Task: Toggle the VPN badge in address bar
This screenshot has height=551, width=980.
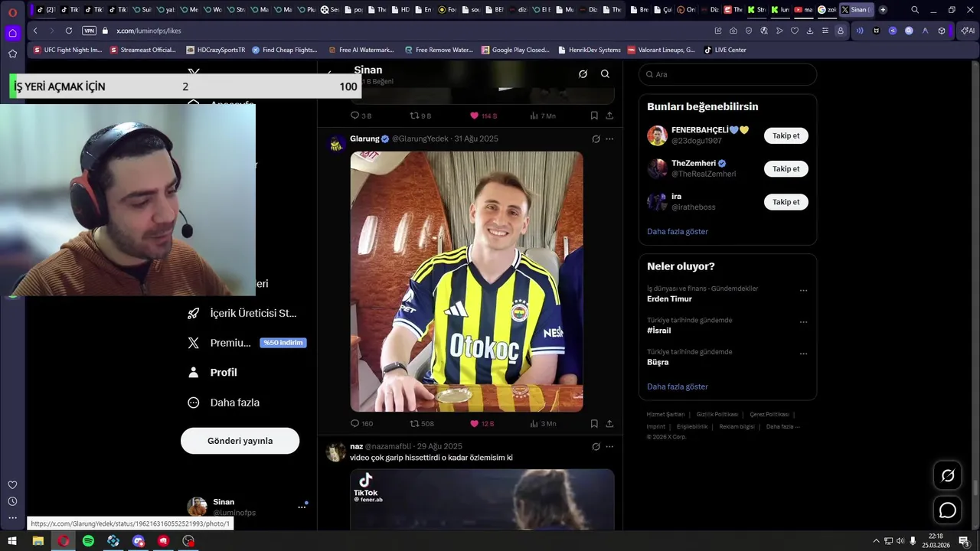Action: pos(89,31)
